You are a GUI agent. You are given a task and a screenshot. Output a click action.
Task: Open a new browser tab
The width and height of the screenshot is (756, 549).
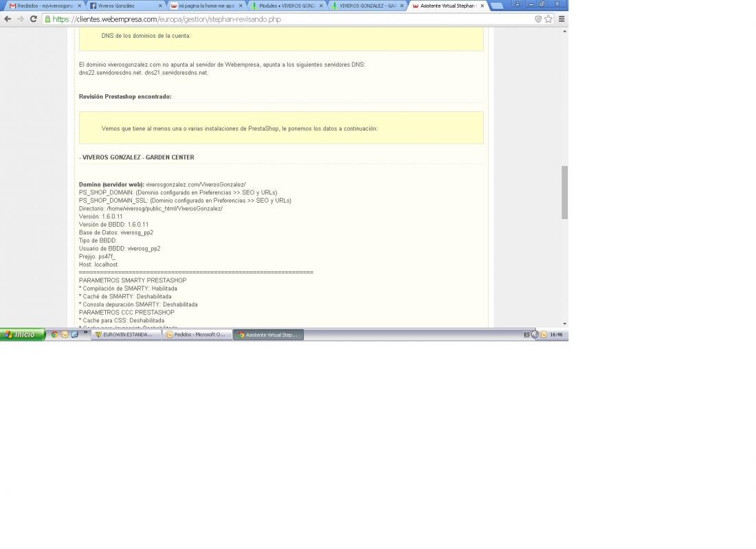tap(497, 6)
